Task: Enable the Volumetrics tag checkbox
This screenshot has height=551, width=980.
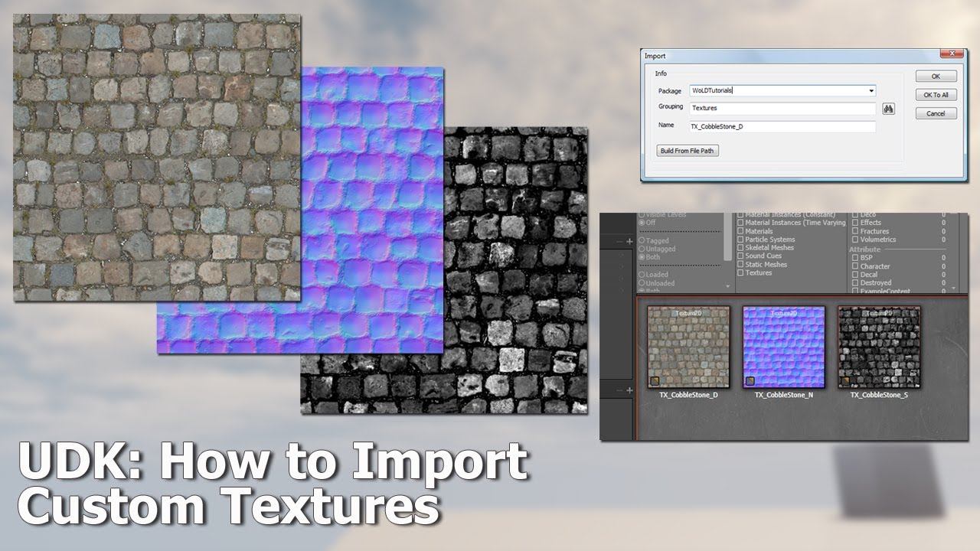Action: click(855, 240)
